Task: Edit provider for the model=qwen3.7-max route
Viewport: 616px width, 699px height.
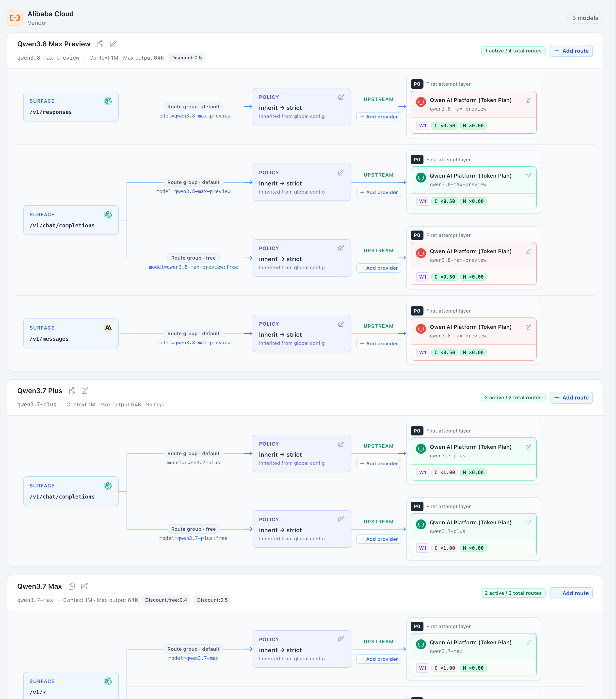Action: coord(528,643)
